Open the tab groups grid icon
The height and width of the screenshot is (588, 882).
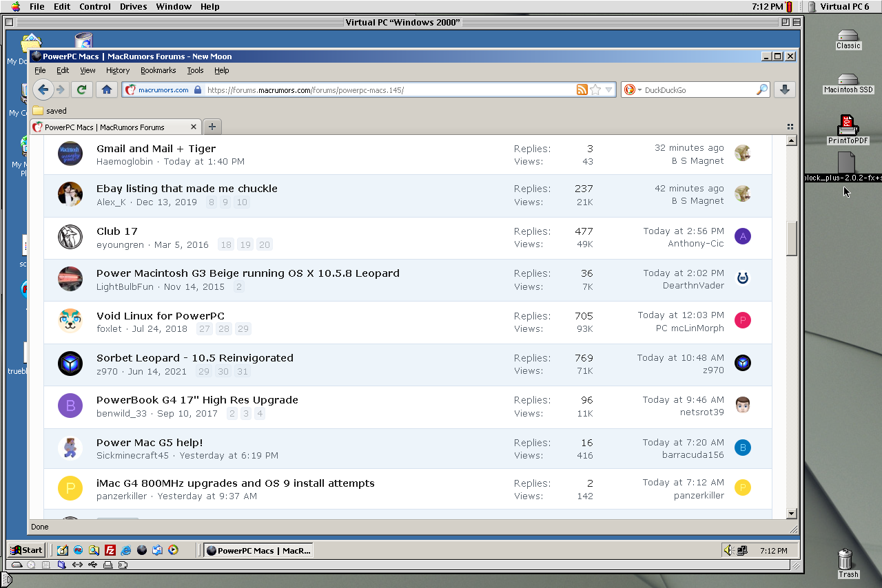coord(790,127)
